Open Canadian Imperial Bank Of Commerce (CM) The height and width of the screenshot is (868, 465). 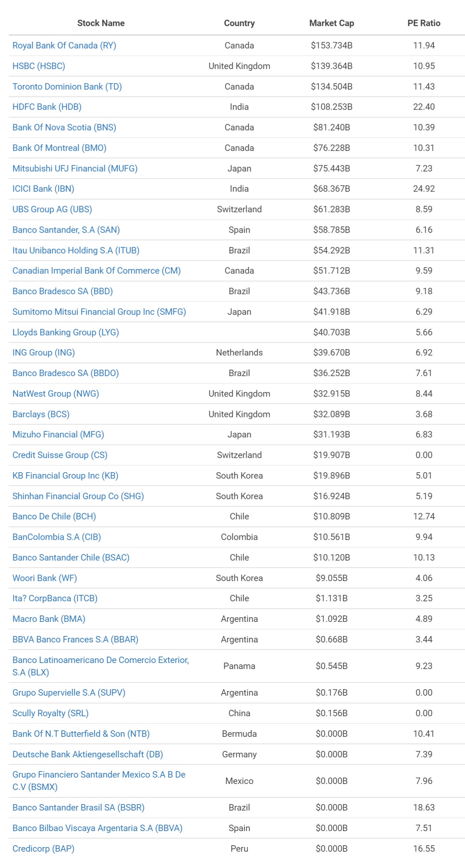coord(96,271)
